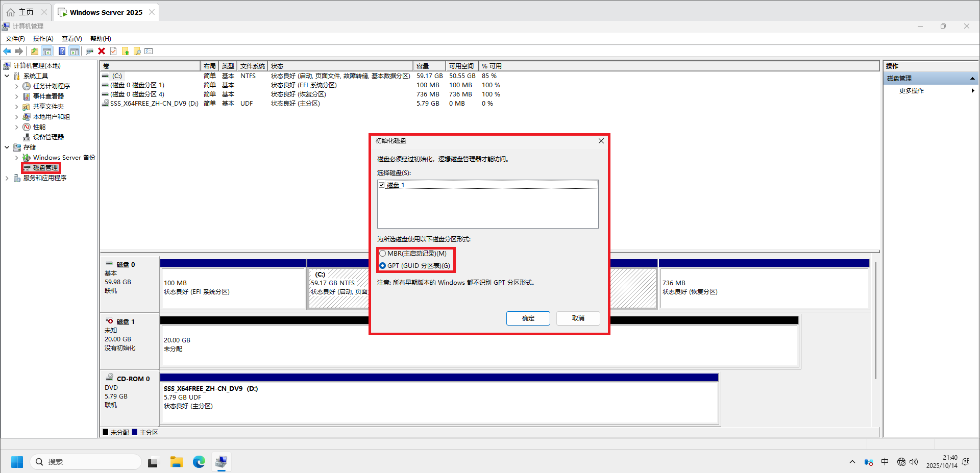Click Computer Management taskbar icon
This screenshot has width=980, height=473.
pyautogui.click(x=221, y=462)
